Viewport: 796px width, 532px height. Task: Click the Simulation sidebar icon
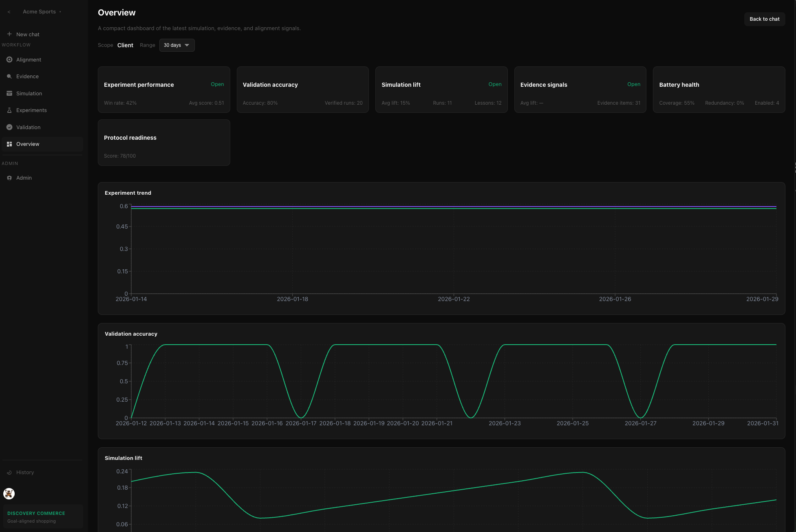[9, 93]
